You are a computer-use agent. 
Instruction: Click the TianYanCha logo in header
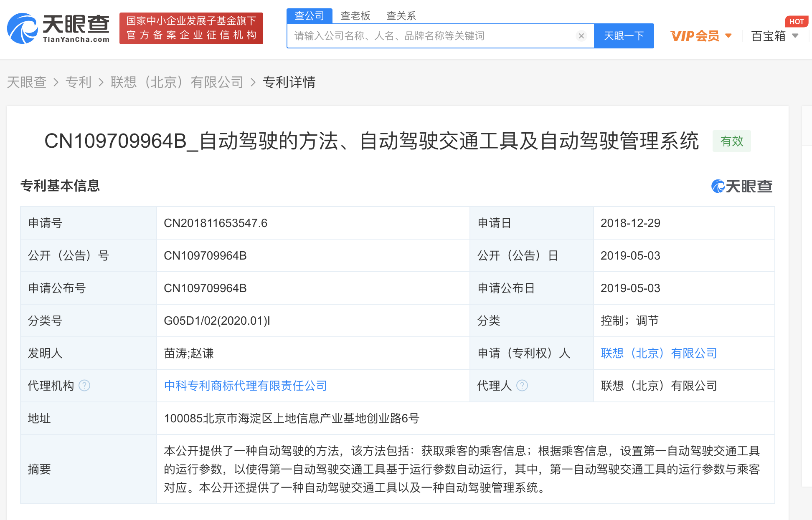pos(58,28)
